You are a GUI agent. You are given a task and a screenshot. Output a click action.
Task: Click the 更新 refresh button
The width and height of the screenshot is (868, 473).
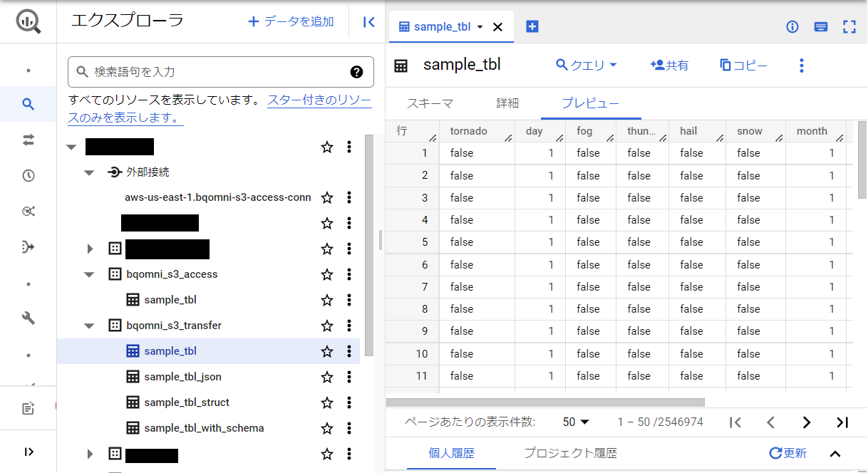click(788, 454)
